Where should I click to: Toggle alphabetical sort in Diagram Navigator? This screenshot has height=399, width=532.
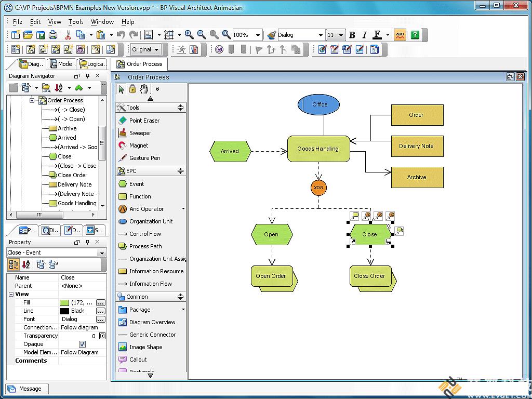click(x=59, y=88)
